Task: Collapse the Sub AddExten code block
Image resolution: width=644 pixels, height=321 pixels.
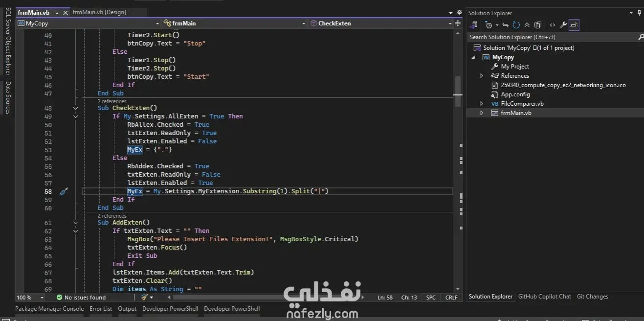Action: click(x=75, y=223)
